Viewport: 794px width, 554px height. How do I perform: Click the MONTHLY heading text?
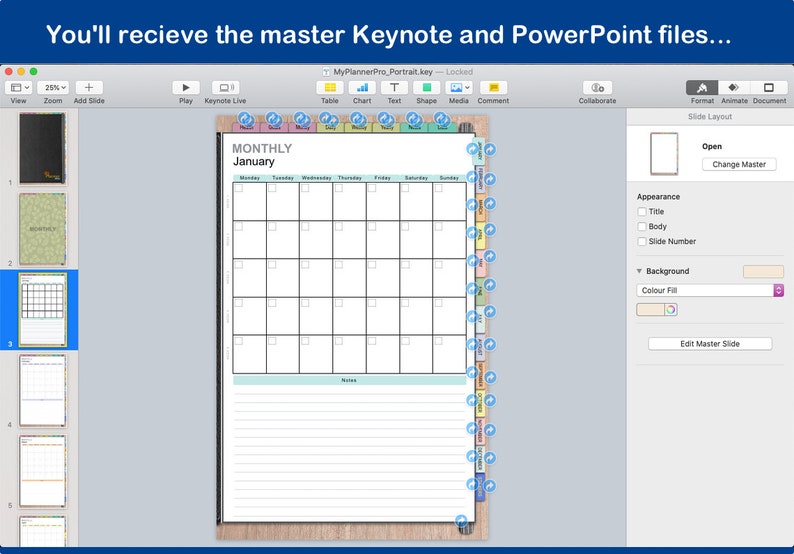pos(262,148)
